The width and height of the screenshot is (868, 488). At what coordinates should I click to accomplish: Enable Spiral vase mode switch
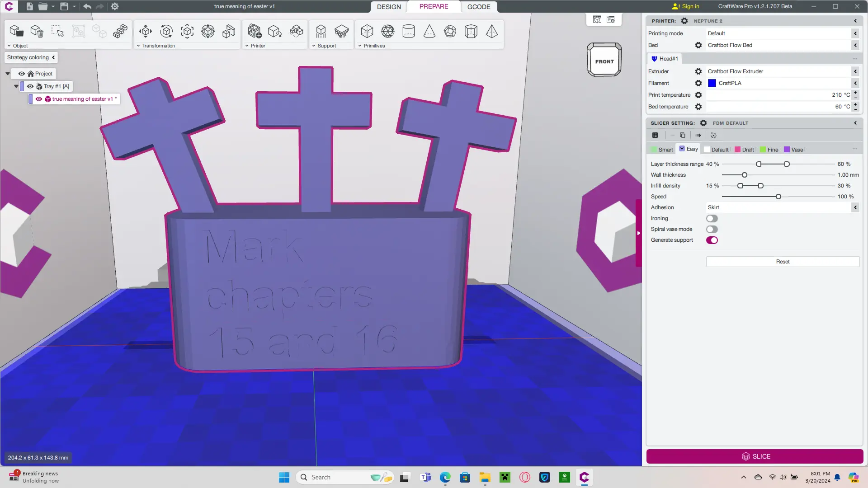click(712, 229)
